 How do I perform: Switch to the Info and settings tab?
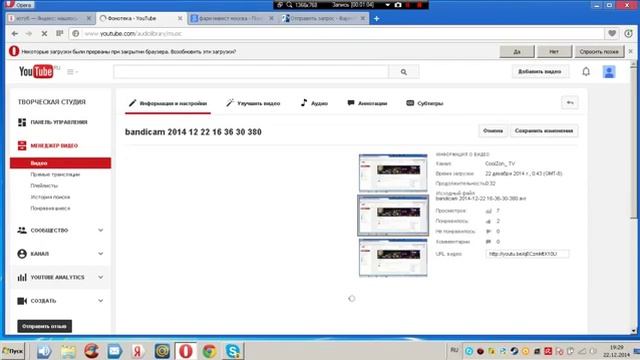(168, 103)
